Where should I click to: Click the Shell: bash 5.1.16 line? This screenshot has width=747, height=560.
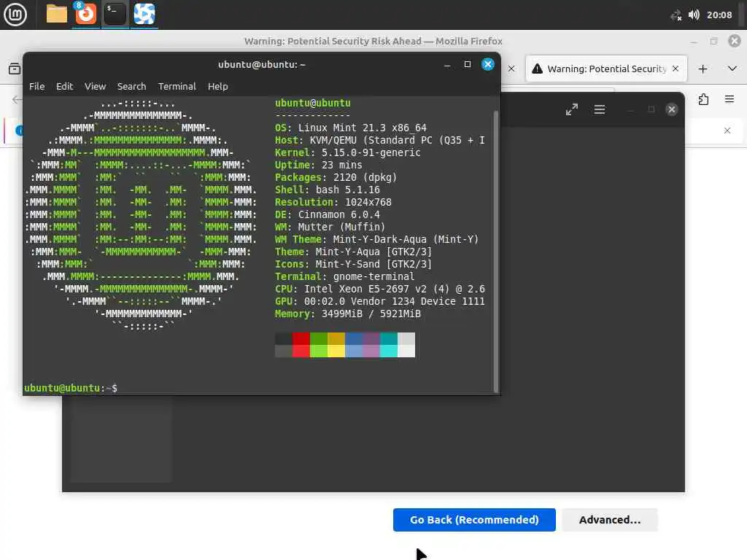[328, 190]
